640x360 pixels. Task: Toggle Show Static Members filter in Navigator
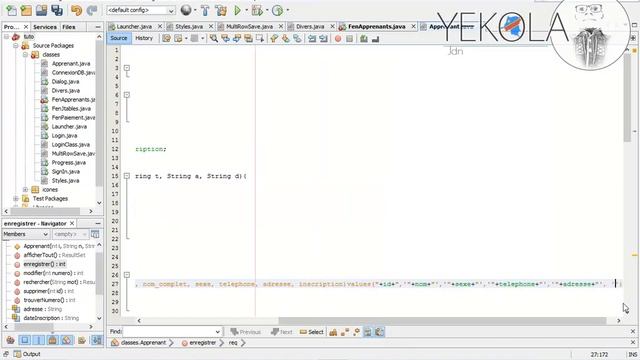coord(39,340)
